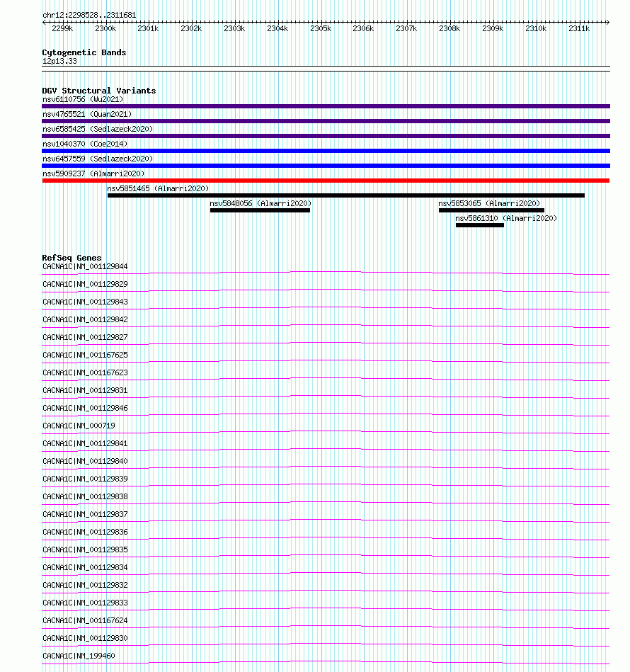Click the 2308k ruler tick label

coord(449,29)
